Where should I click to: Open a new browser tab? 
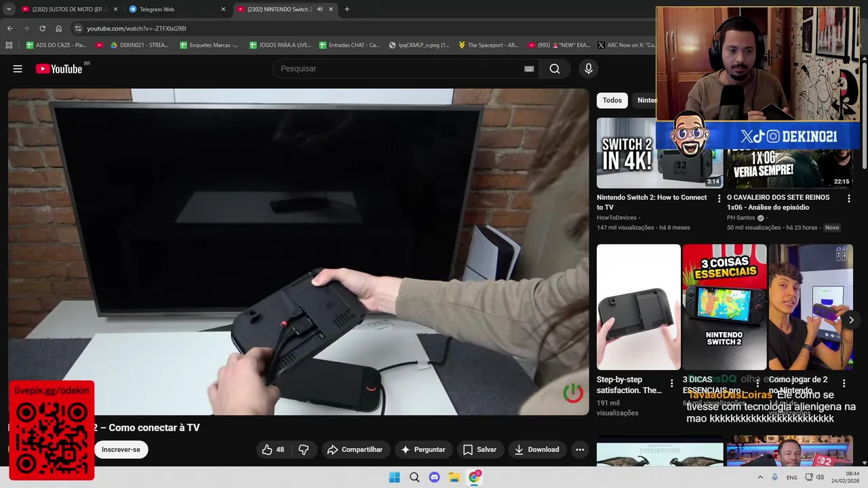pyautogui.click(x=347, y=9)
